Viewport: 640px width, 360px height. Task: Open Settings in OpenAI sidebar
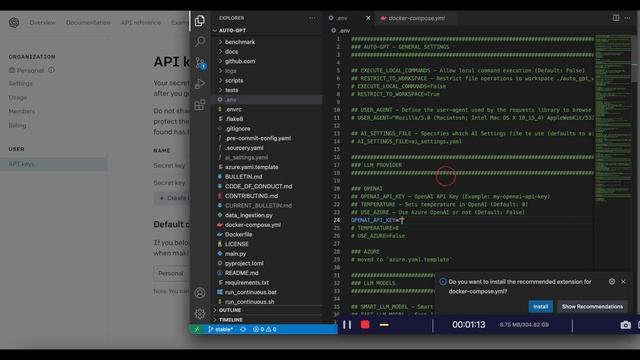click(20, 83)
